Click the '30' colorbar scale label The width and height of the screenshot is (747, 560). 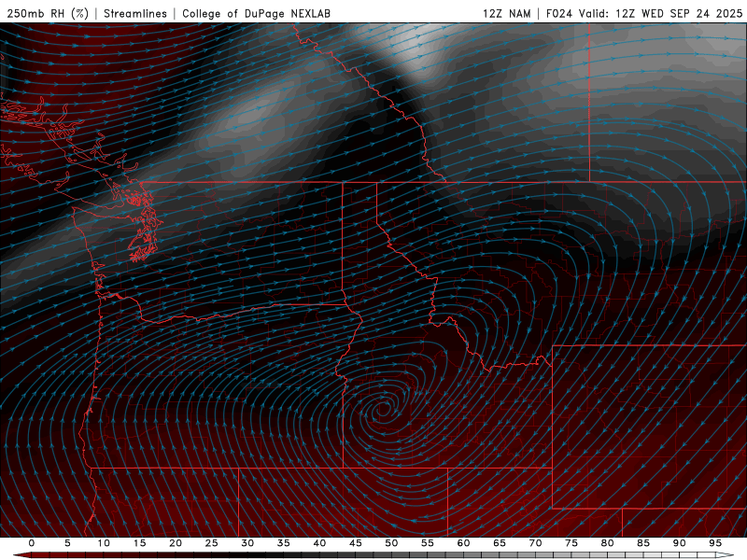click(x=247, y=543)
